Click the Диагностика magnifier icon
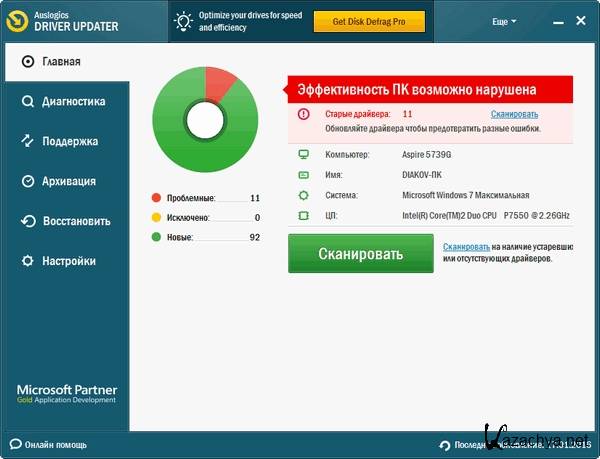This screenshot has width=600, height=459. tap(28, 101)
